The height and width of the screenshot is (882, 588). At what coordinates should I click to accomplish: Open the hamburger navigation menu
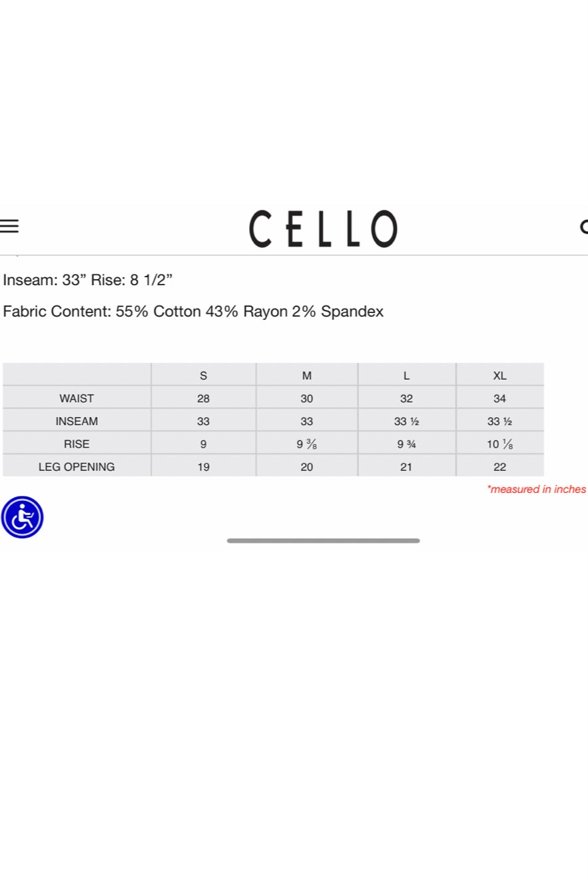click(x=9, y=226)
